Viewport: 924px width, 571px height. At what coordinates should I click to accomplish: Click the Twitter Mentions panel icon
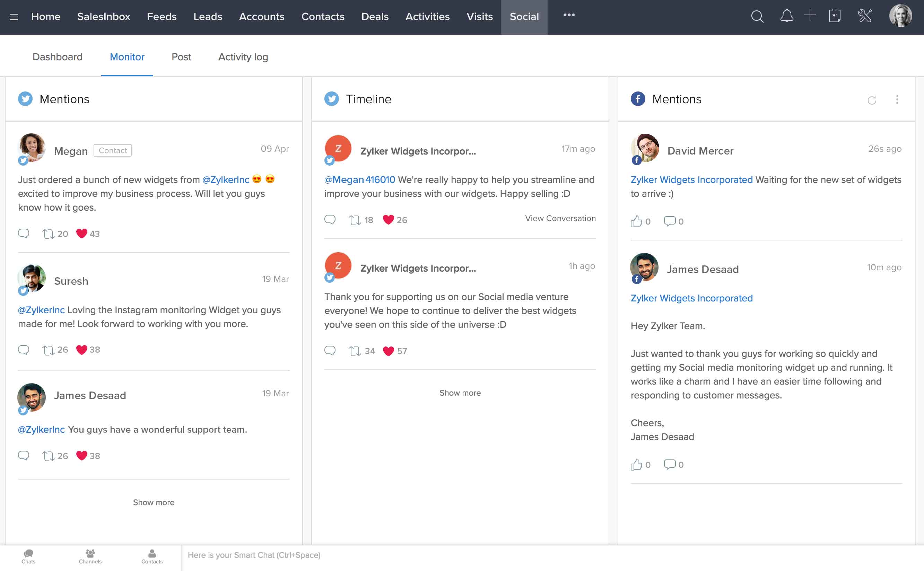tap(25, 99)
